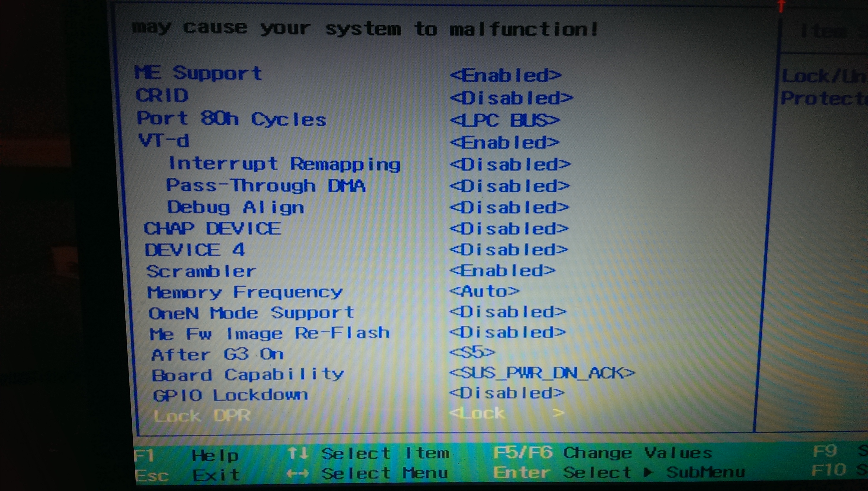This screenshot has width=868, height=491.
Task: Select the Pass-Through DMA setting label
Action: 266,186
